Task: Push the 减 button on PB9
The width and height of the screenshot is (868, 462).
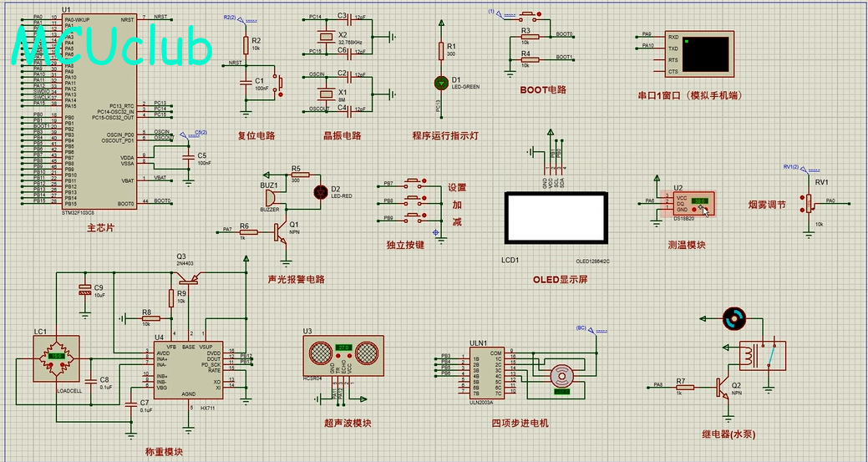Action: (x=414, y=216)
